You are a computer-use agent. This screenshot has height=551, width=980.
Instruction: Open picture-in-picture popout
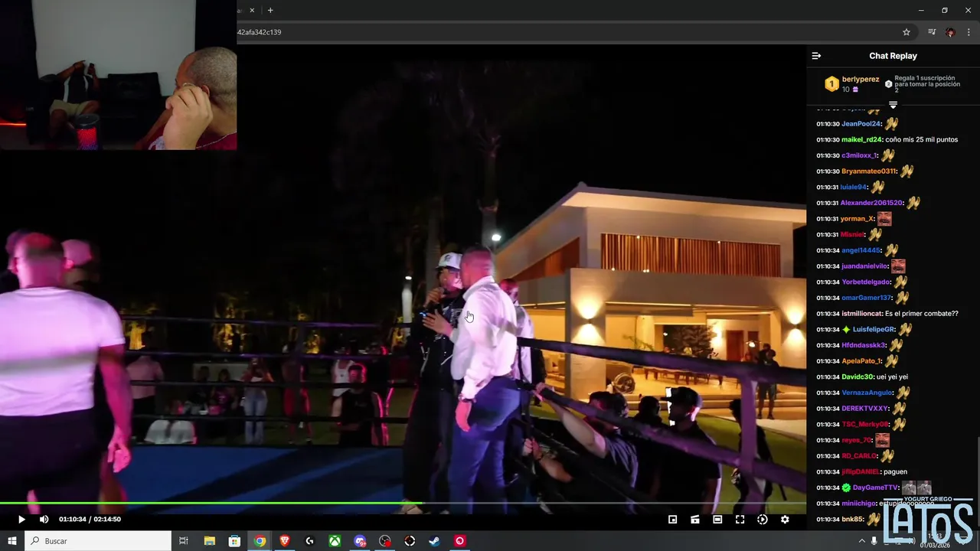(x=672, y=520)
